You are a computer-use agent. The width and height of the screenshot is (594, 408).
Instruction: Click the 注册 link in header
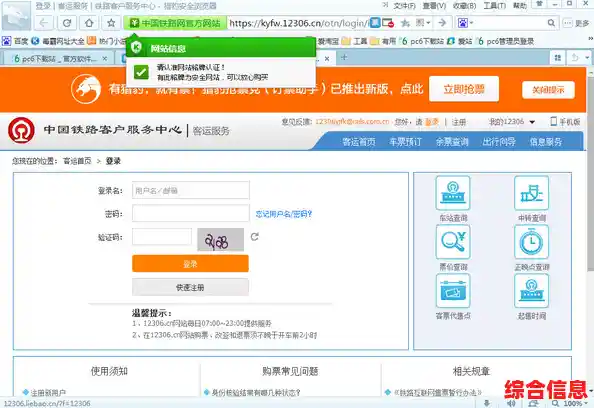point(459,122)
